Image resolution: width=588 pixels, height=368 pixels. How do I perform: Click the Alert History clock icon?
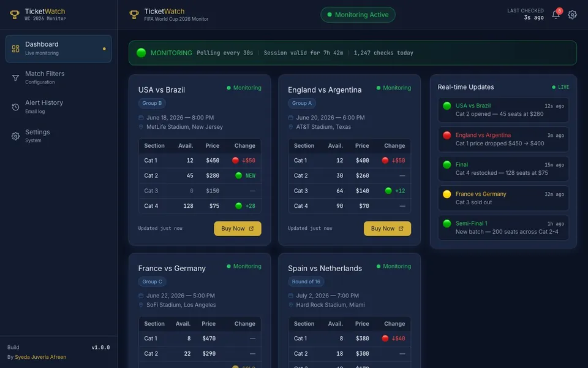click(x=15, y=107)
